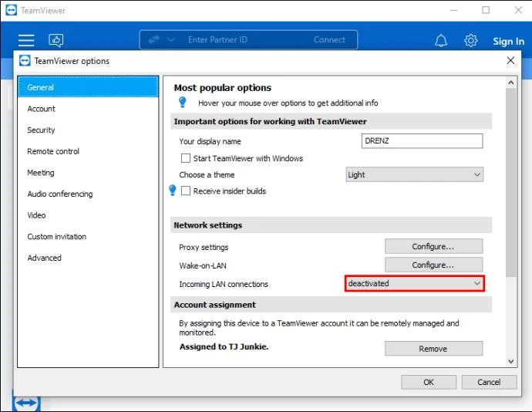
Task: Click the lightbulb hint beside Receive insider builds
Action: click(x=173, y=191)
